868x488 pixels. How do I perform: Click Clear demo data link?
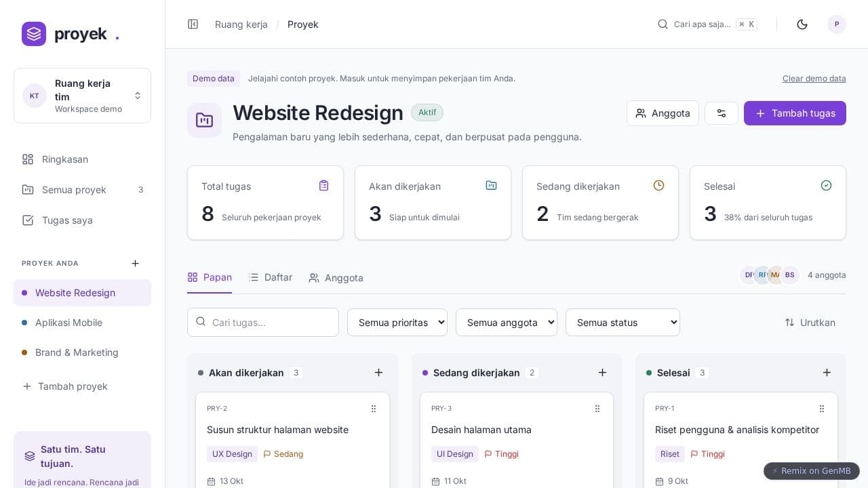click(x=814, y=79)
